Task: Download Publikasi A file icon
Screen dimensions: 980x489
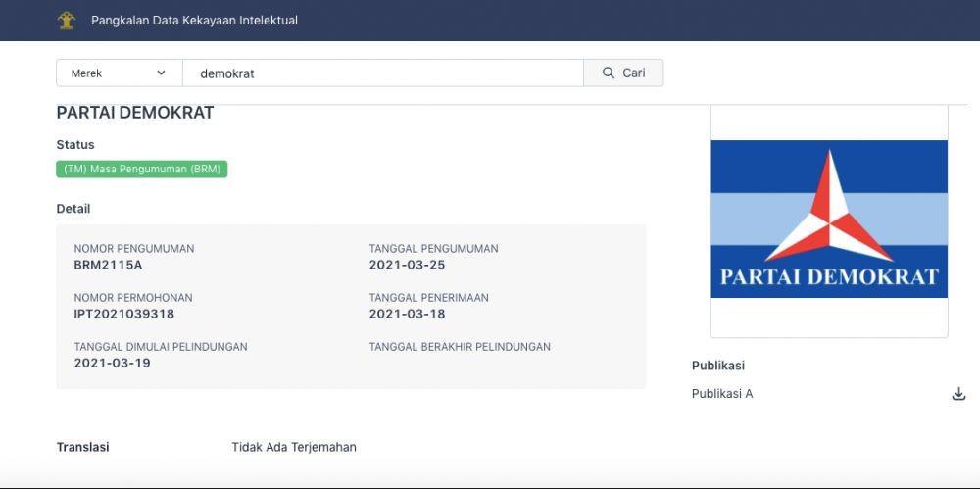Action: tap(958, 394)
